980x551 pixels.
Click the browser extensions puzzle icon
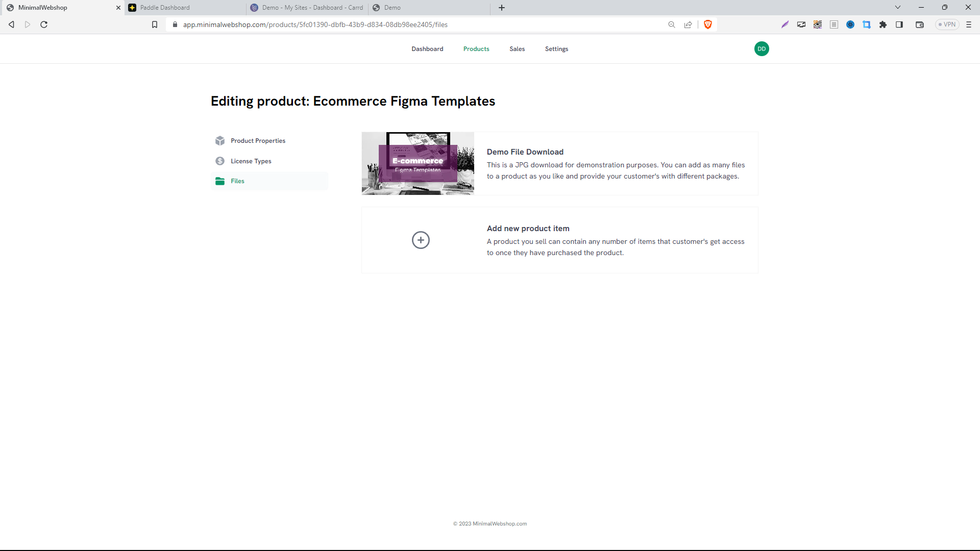pyautogui.click(x=883, y=25)
